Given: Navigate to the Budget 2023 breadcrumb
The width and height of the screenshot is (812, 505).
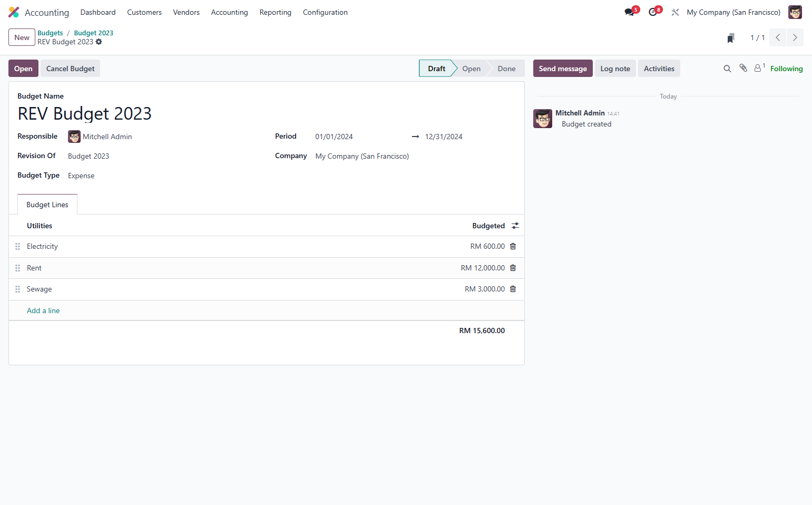Looking at the screenshot, I should click(x=94, y=33).
